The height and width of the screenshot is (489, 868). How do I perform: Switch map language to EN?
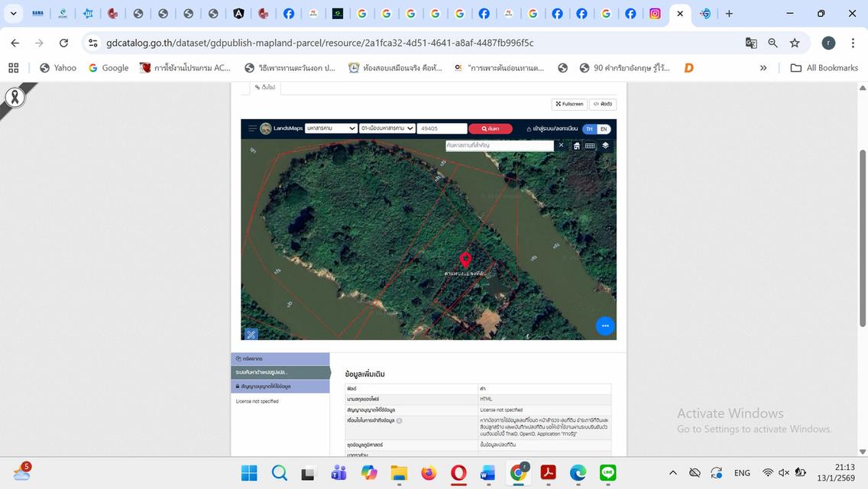(x=604, y=129)
